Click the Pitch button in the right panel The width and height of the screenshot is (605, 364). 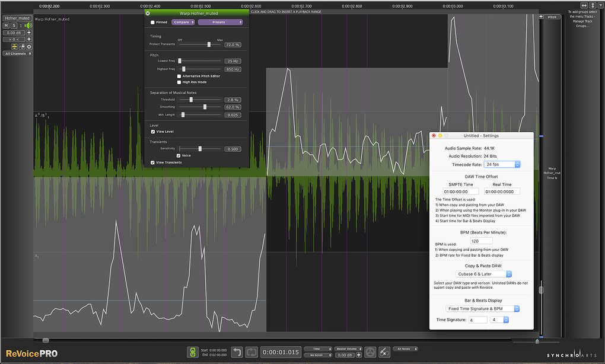tap(552, 17)
